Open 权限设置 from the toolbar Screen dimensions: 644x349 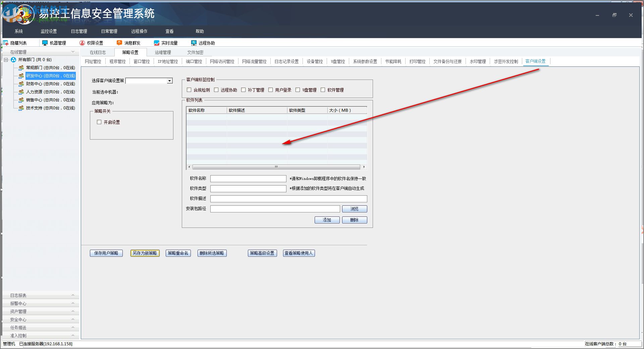82,43
